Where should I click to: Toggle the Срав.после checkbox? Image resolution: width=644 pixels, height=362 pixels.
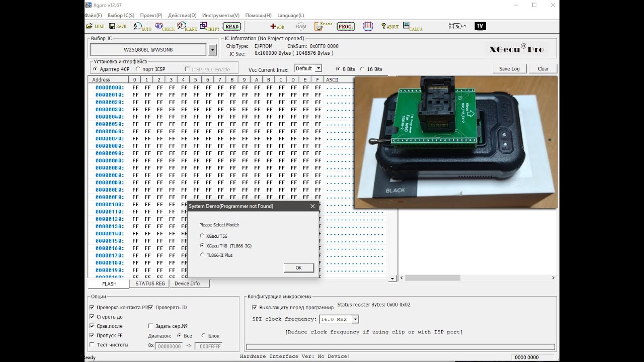coord(92,326)
